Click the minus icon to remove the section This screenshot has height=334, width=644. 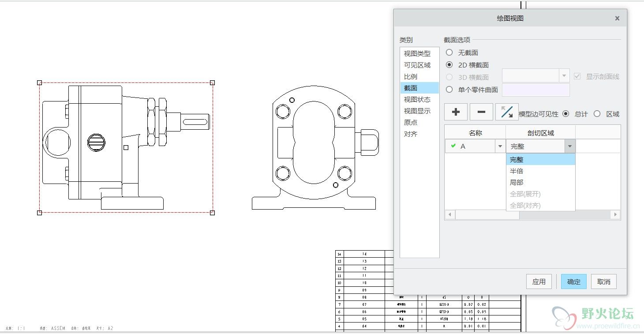pos(481,112)
